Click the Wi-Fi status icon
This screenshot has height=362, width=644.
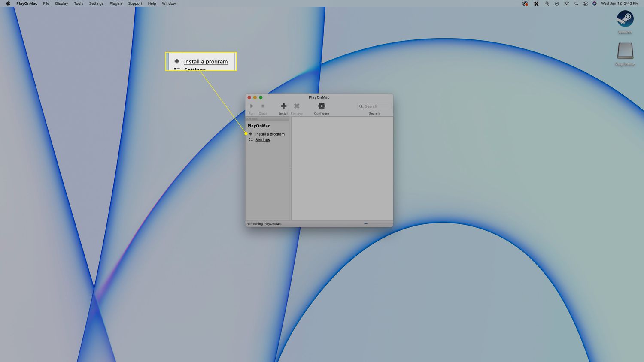click(567, 3)
